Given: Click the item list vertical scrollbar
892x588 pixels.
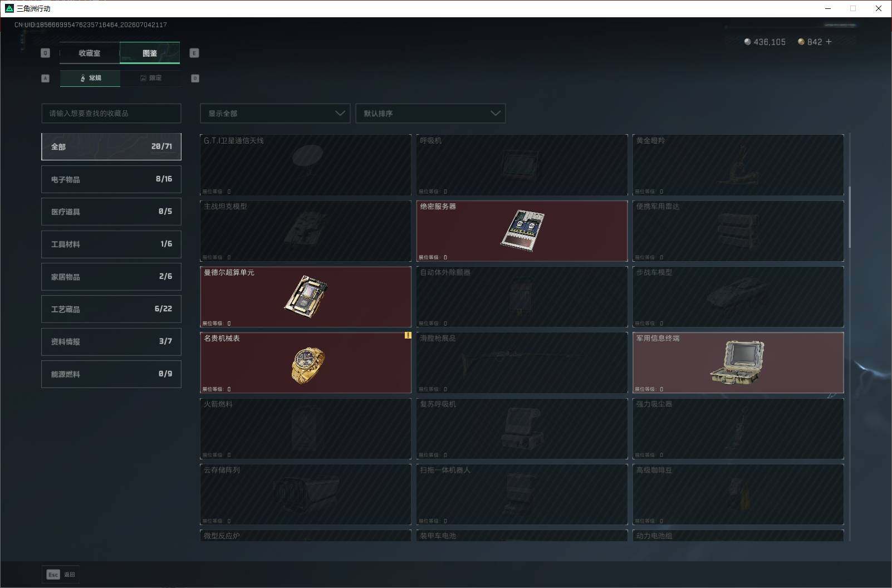Looking at the screenshot, I should tap(850, 217).
